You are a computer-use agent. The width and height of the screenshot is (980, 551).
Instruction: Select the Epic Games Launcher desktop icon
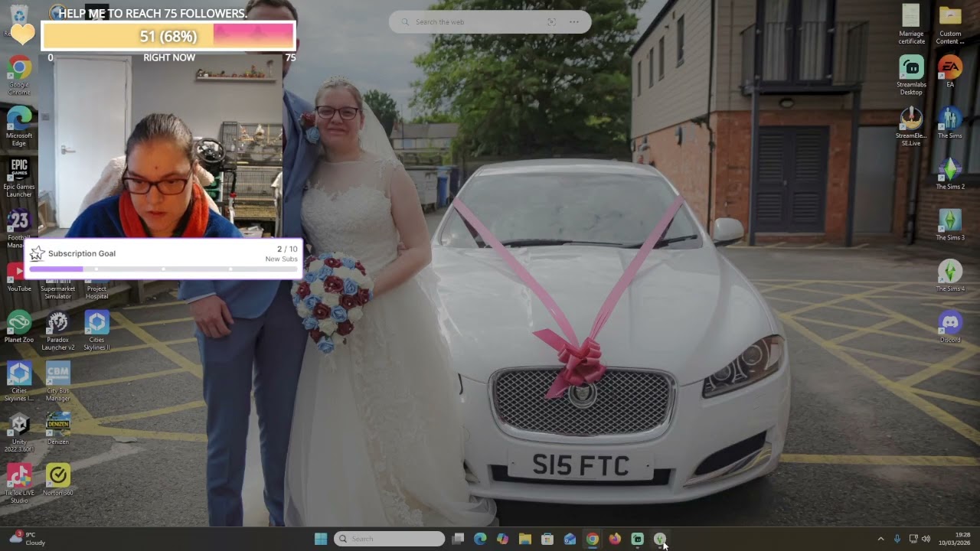click(19, 178)
